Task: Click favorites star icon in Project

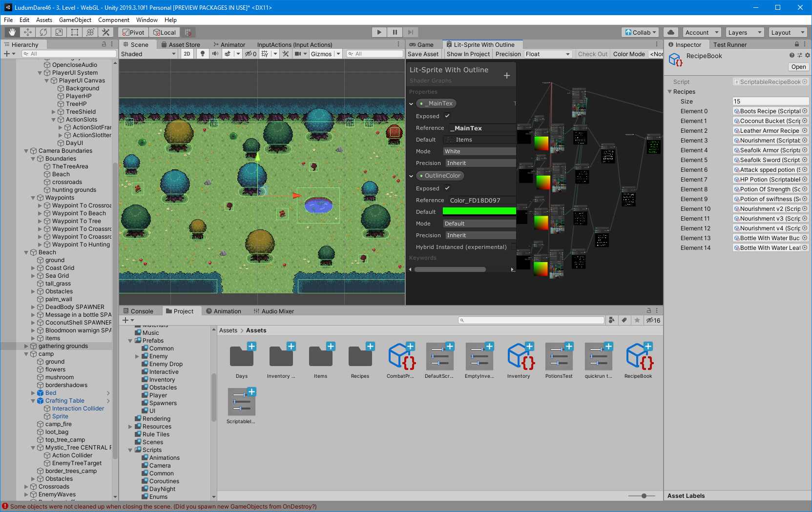Action: (637, 320)
